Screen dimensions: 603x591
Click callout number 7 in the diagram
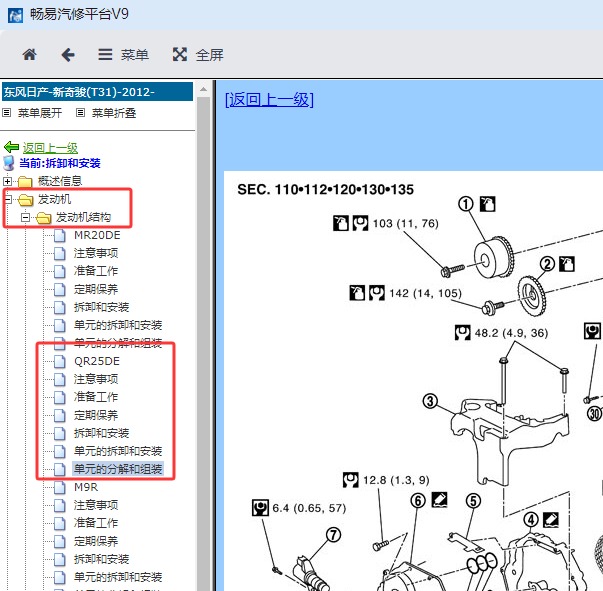333,534
